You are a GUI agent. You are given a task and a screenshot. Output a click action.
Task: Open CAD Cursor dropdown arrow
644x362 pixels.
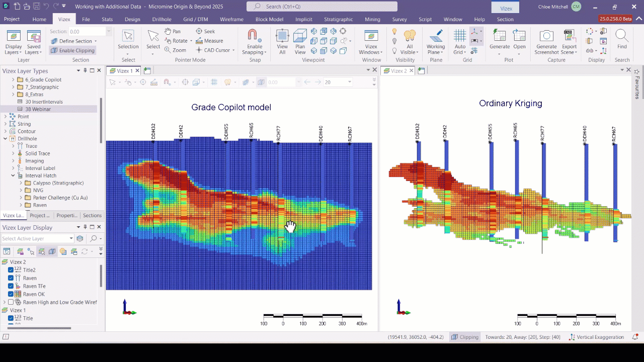[233, 50]
